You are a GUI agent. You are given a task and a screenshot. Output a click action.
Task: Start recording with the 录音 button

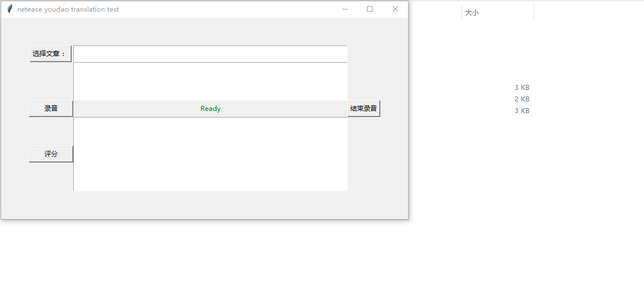pyautogui.click(x=51, y=109)
